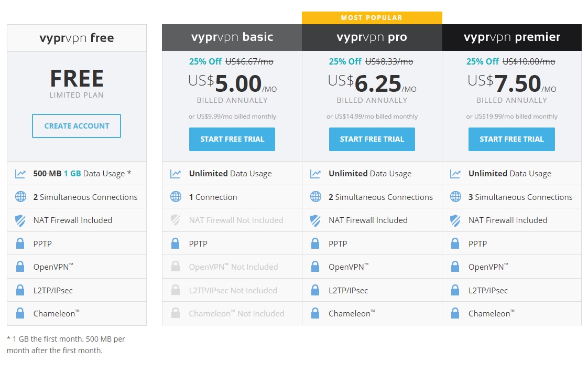This screenshot has height=371, width=588.
Task: Click the large FREE heading
Action: pos(77,79)
